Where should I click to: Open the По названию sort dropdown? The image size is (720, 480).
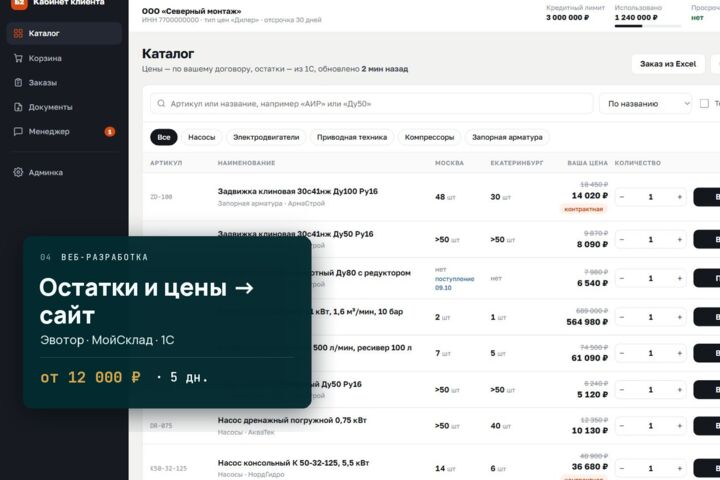pos(645,103)
